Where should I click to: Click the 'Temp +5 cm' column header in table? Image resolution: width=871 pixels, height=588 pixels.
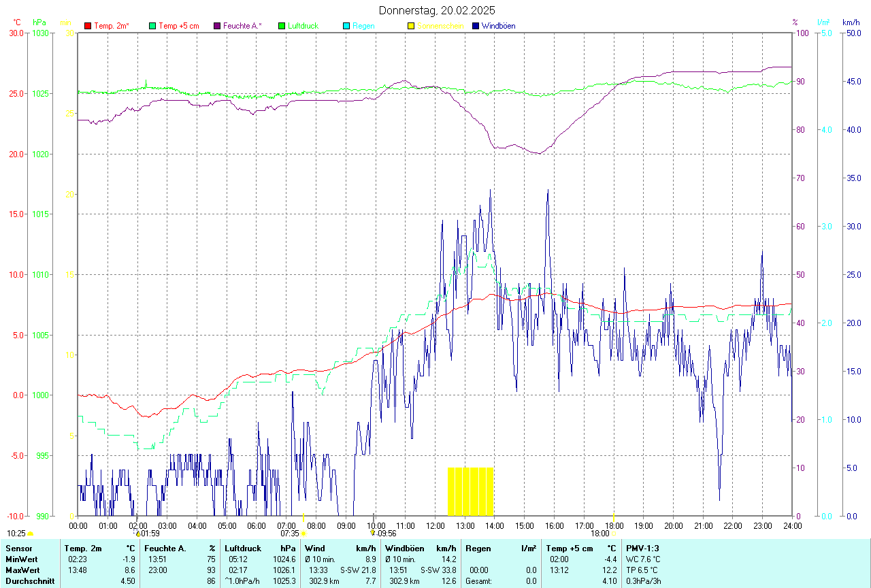[x=570, y=548]
